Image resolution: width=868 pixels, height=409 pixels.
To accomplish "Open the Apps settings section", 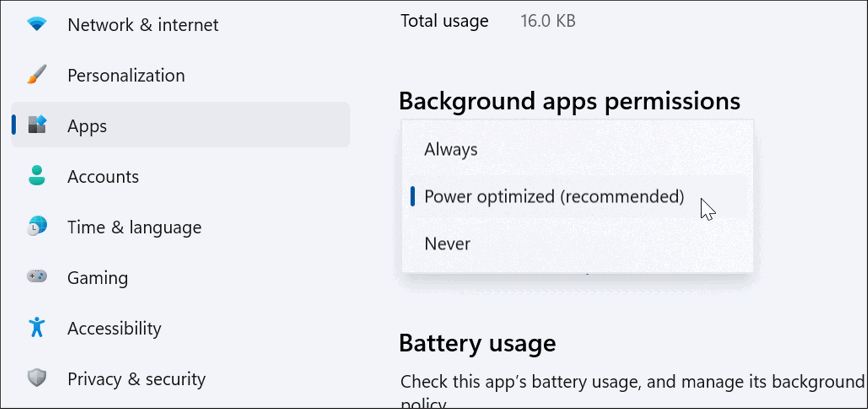I will (x=88, y=126).
